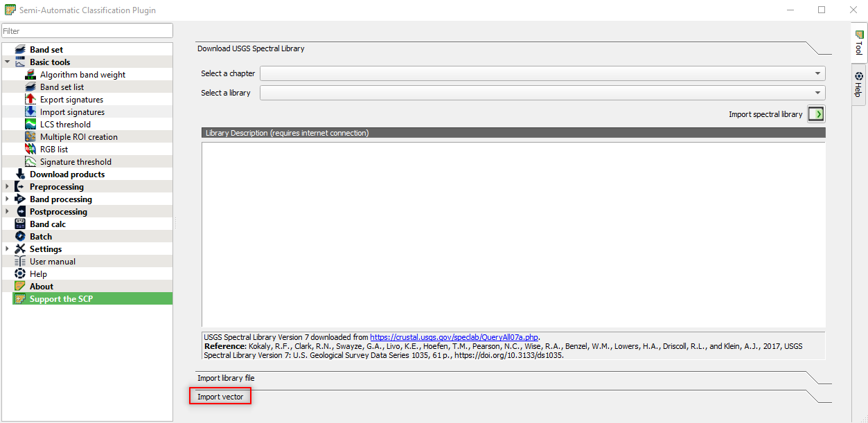Select Multiple ROI creation entry
The width and height of the screenshot is (868, 423).
pyautogui.click(x=79, y=137)
